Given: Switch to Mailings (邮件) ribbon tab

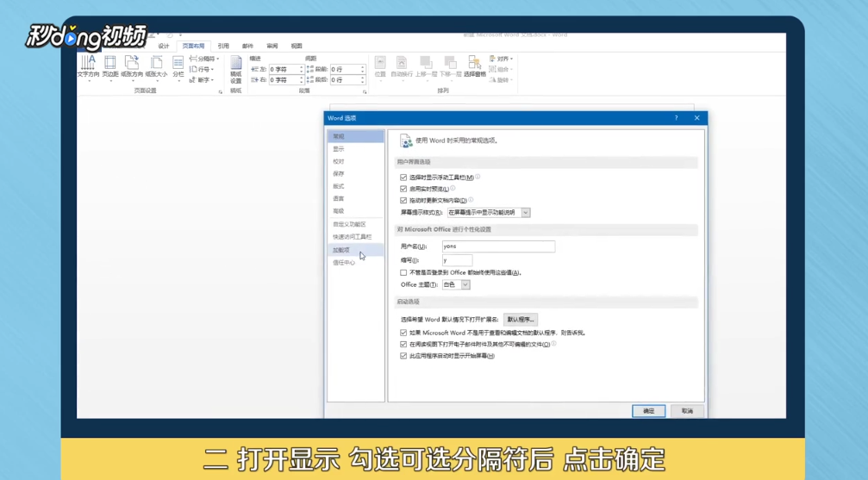Looking at the screenshot, I should pos(247,46).
